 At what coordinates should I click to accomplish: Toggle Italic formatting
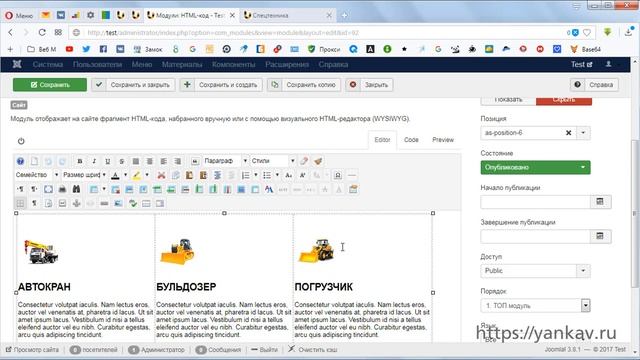point(94,161)
